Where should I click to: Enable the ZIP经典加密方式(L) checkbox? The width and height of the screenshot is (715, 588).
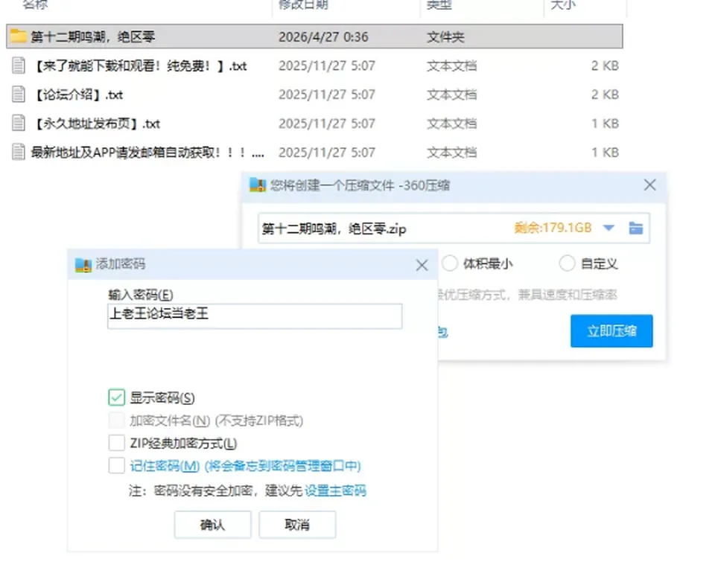(116, 443)
